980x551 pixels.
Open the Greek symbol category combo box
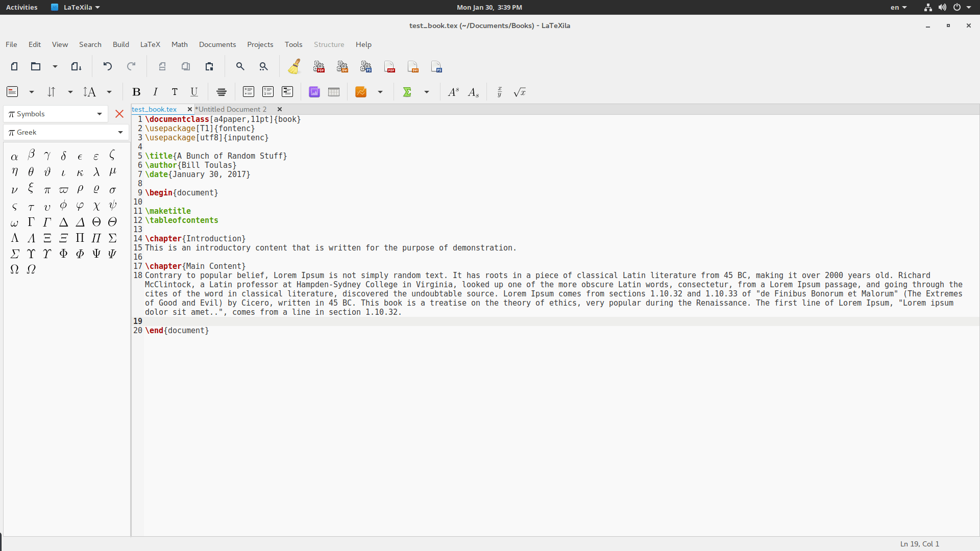[x=66, y=132]
